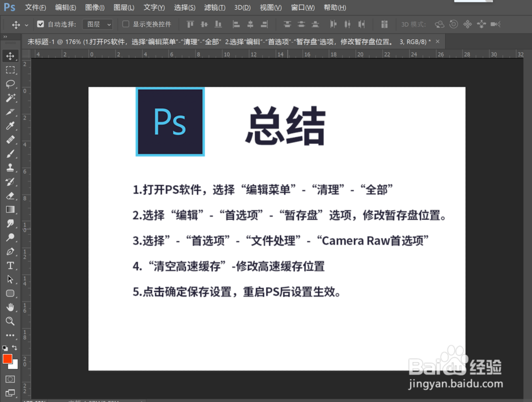Select the Lasso tool

pyautogui.click(x=11, y=84)
